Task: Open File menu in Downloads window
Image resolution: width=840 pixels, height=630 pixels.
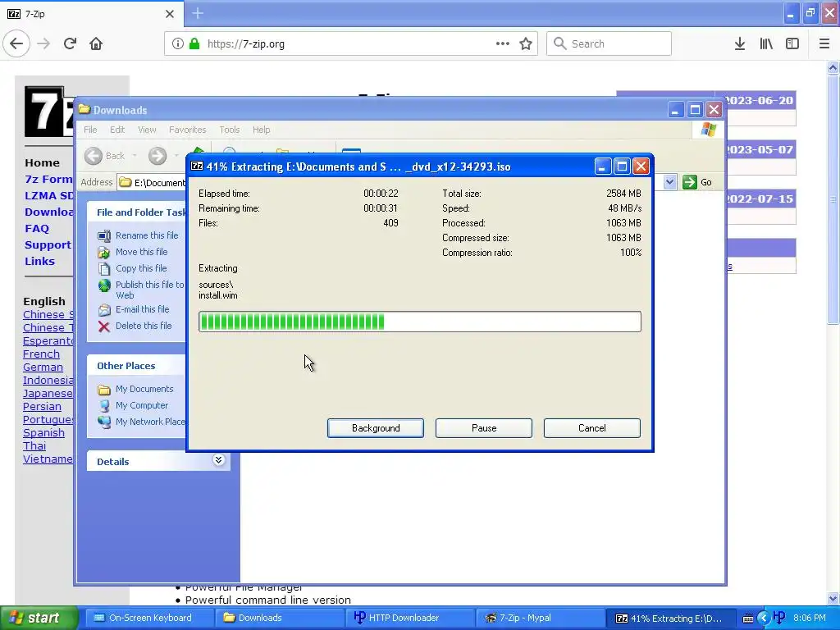Action: 90,130
